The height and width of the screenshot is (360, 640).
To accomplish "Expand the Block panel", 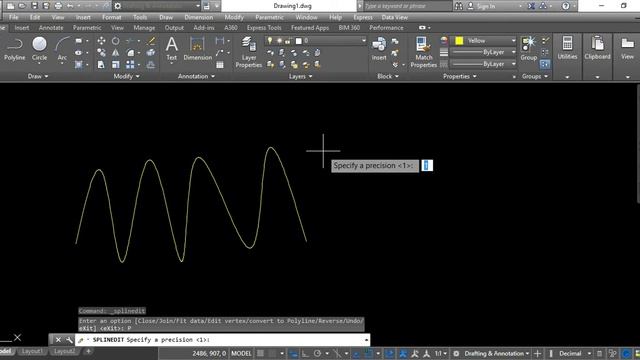I will (x=388, y=76).
